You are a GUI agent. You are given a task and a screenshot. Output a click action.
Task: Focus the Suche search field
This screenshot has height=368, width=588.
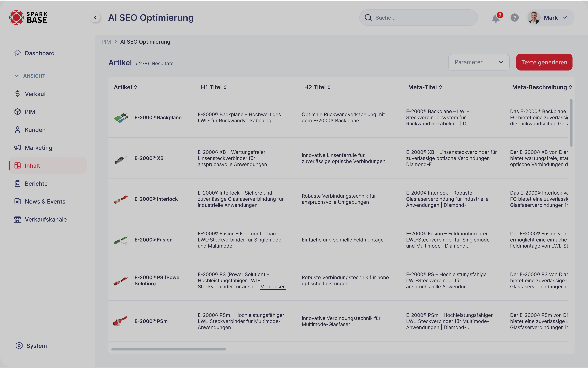click(x=418, y=18)
